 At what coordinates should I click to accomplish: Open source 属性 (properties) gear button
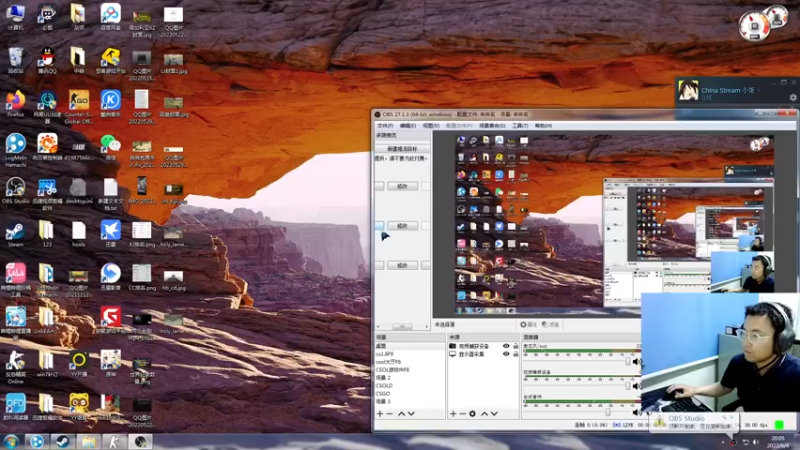528,324
